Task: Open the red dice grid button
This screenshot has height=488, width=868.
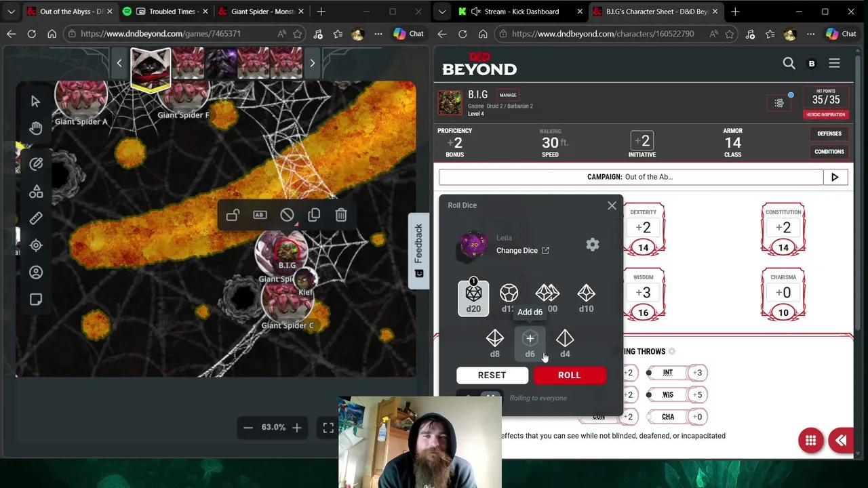Action: [810, 441]
